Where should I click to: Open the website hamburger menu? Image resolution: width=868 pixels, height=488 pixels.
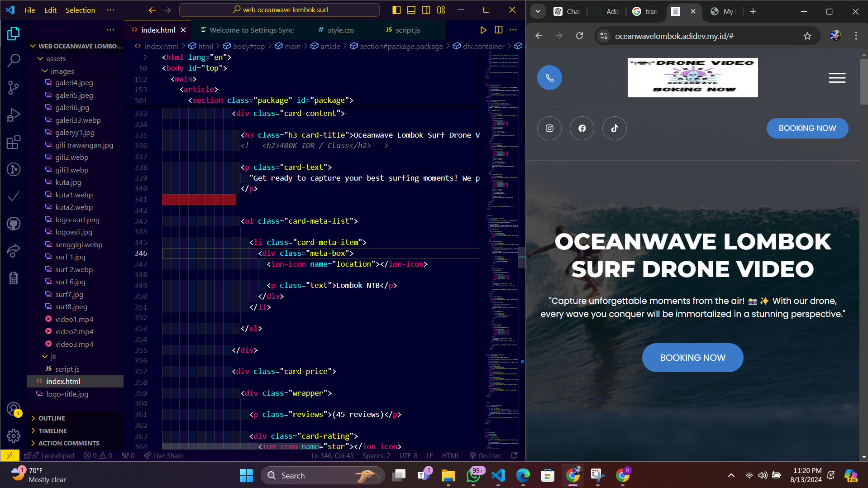837,78
